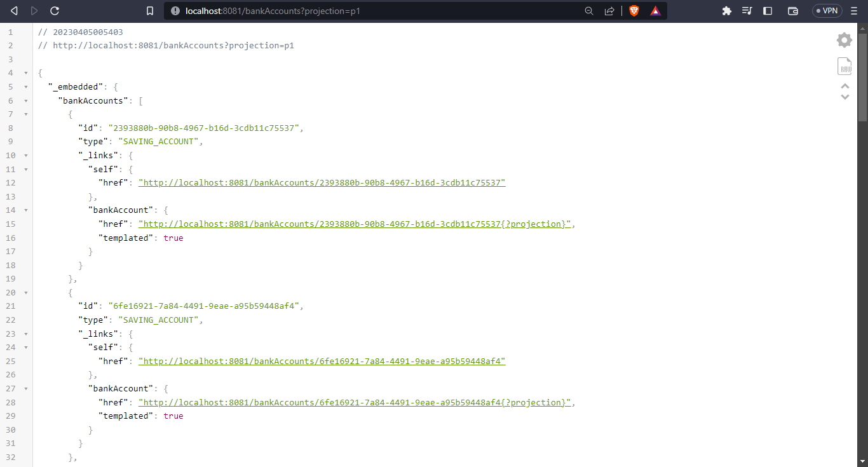
Task: Activate find on page magnifier
Action: tap(588, 10)
